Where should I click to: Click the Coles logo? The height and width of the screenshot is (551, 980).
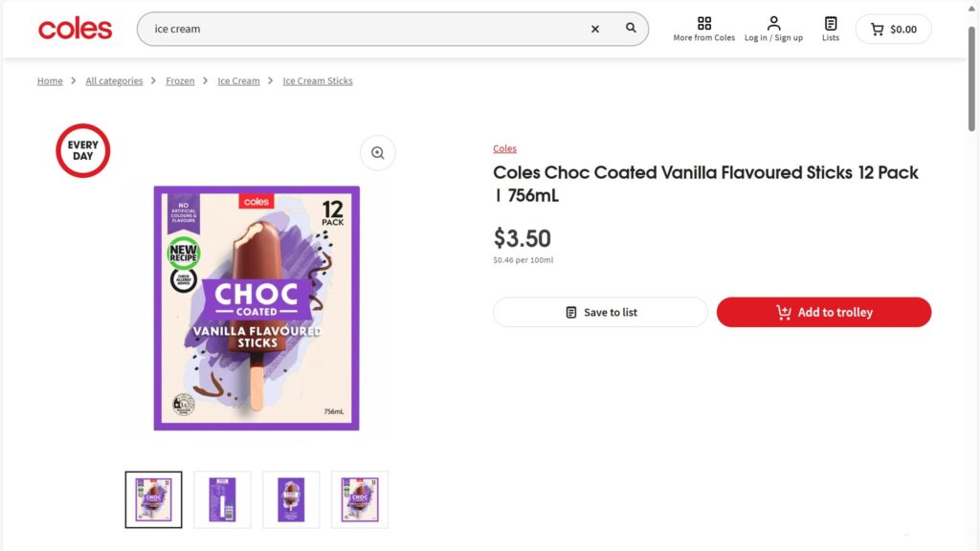[x=75, y=29]
